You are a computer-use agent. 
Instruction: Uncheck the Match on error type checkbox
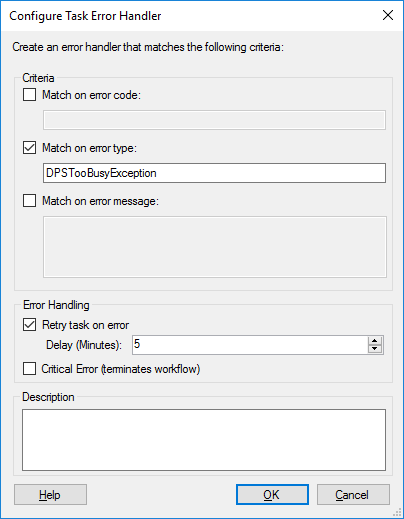29,148
